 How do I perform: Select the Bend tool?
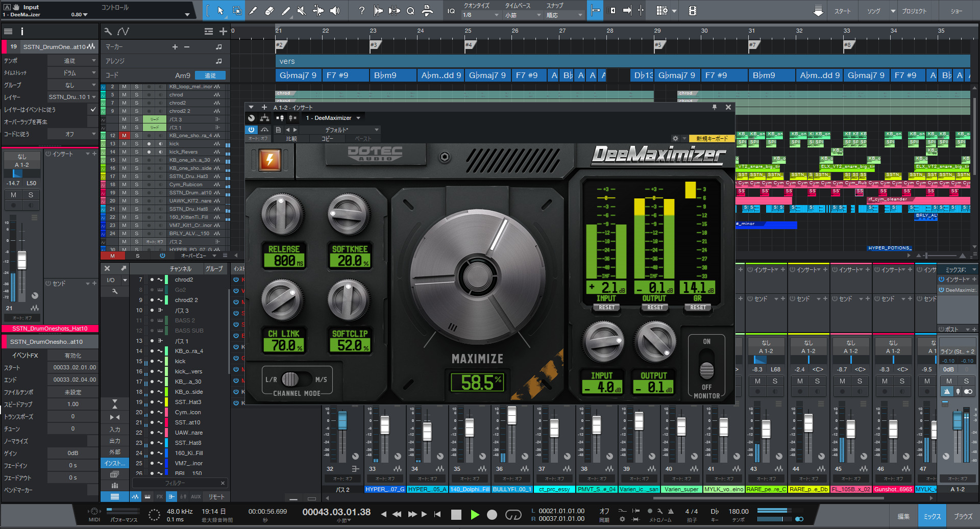coord(318,11)
